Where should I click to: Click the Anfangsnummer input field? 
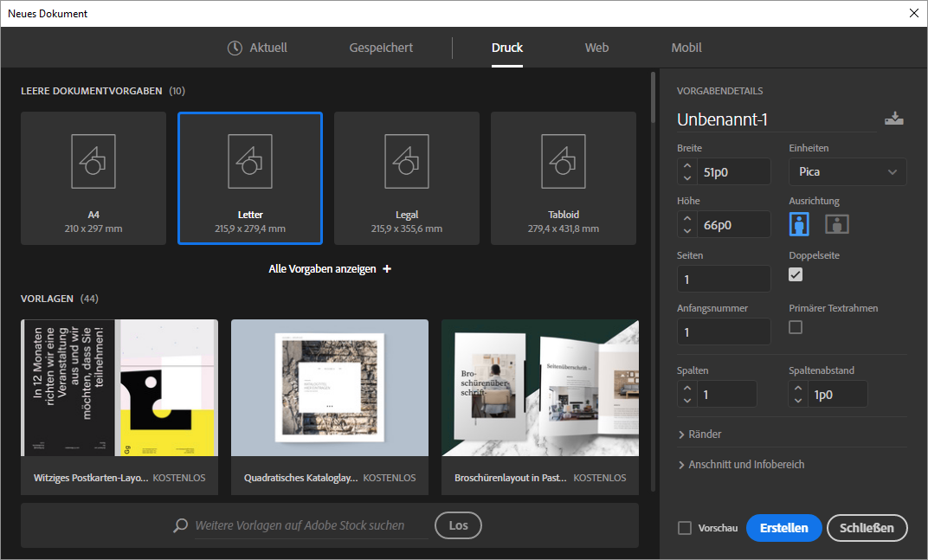[x=724, y=331]
